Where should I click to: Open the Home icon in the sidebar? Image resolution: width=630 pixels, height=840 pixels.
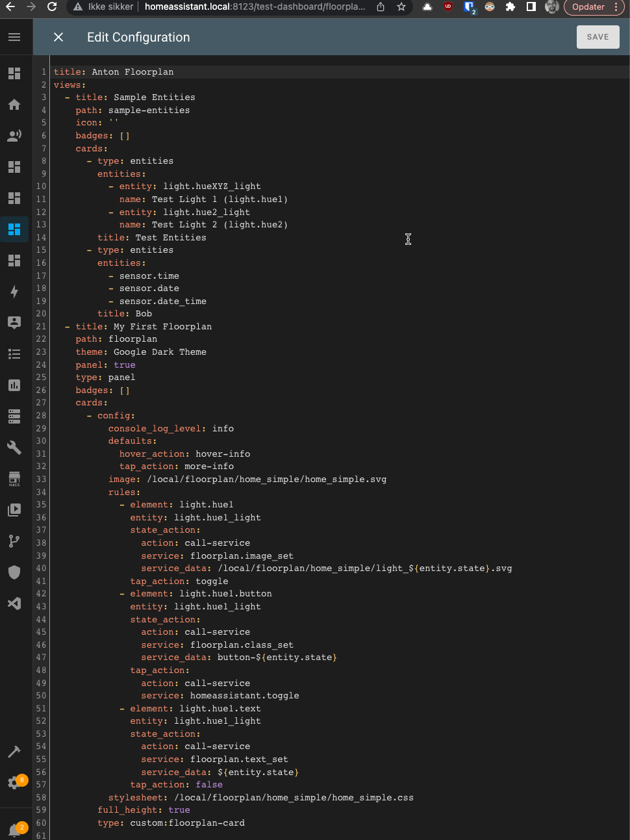click(x=14, y=105)
